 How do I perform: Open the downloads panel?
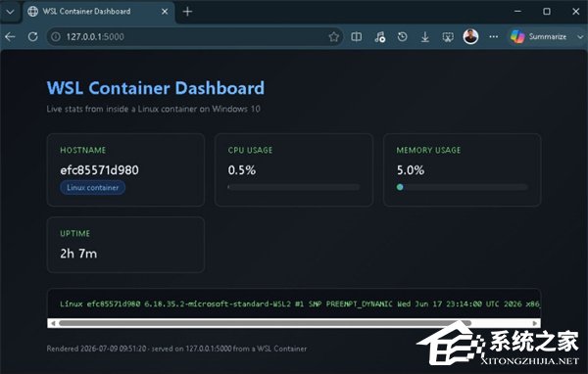425,37
